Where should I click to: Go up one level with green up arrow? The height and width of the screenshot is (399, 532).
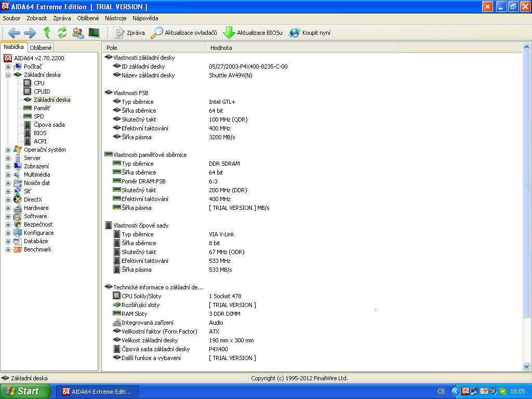point(47,33)
